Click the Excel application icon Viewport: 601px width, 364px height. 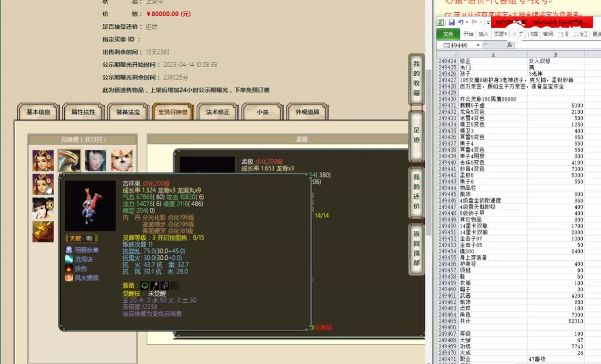pyautogui.click(x=441, y=23)
